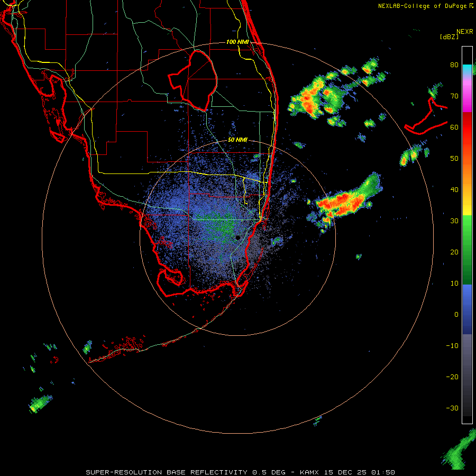
Task: Click the 50 NMI range ring label
Action: [237, 140]
